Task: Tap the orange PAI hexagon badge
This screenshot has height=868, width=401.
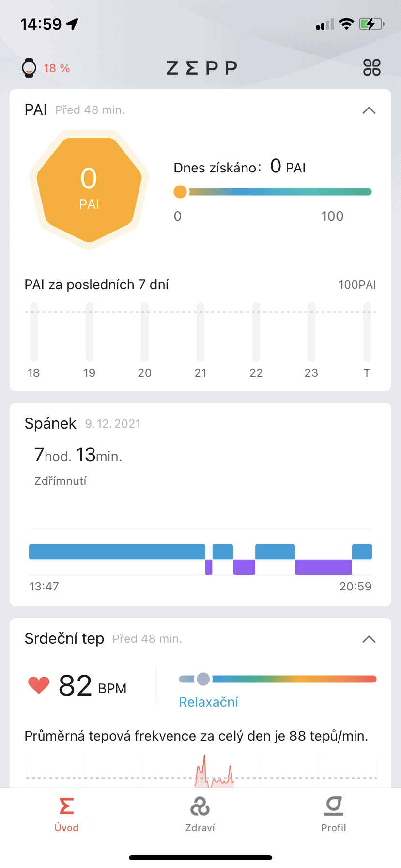Action: [x=89, y=189]
